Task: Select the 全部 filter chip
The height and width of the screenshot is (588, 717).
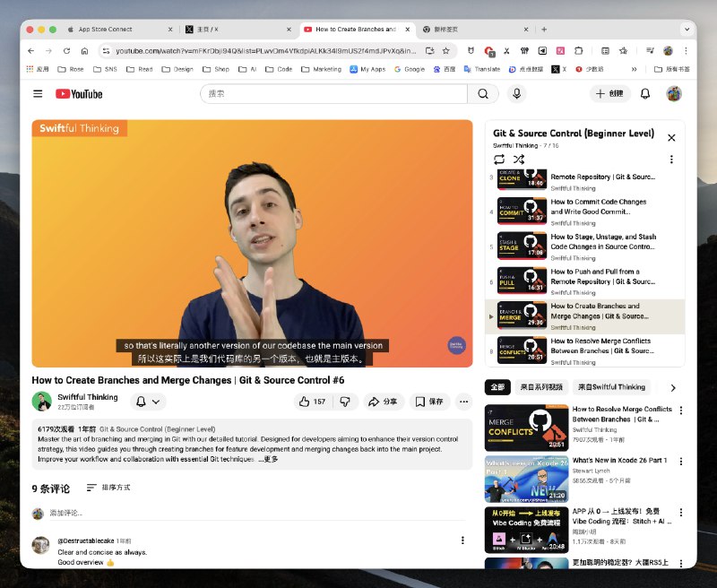Action: (x=498, y=385)
